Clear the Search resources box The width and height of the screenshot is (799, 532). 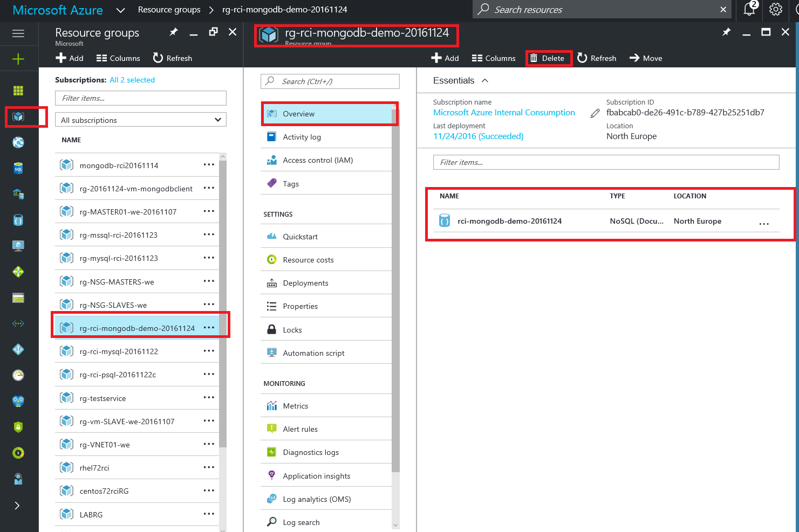723,10
